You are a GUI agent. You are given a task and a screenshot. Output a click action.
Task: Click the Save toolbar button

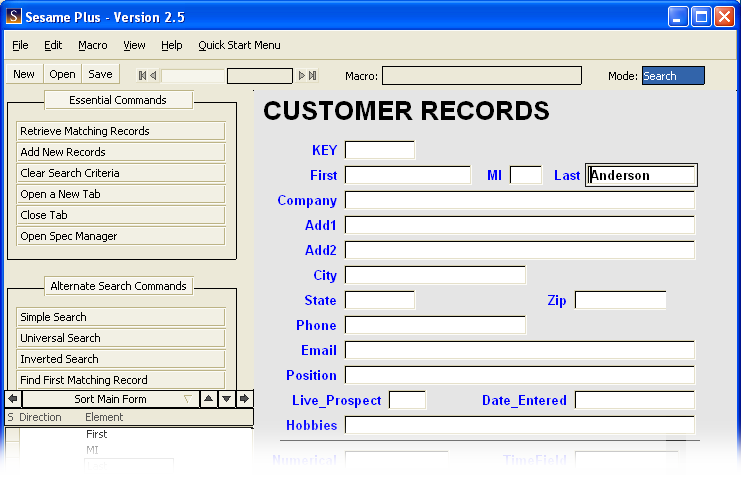[x=100, y=74]
